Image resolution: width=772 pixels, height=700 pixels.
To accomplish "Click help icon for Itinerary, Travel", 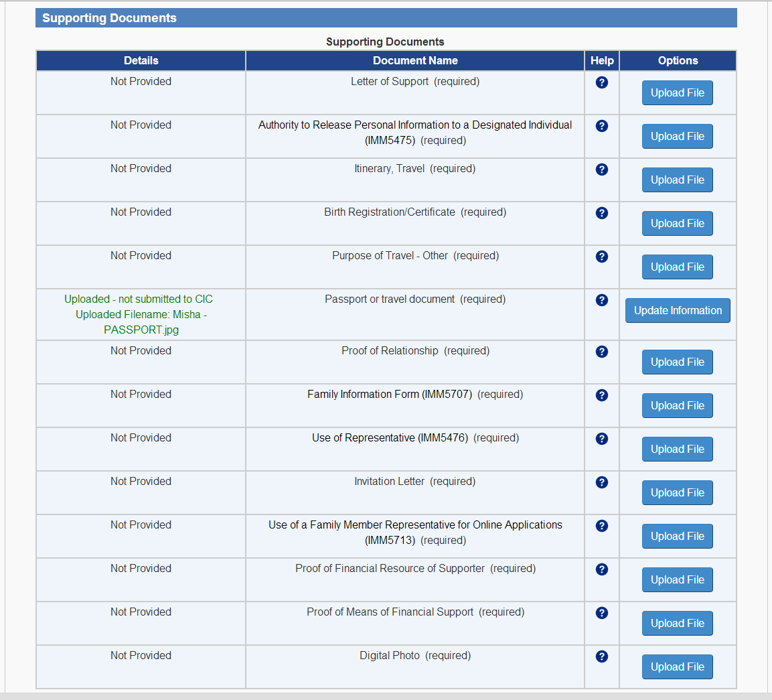I will (602, 169).
